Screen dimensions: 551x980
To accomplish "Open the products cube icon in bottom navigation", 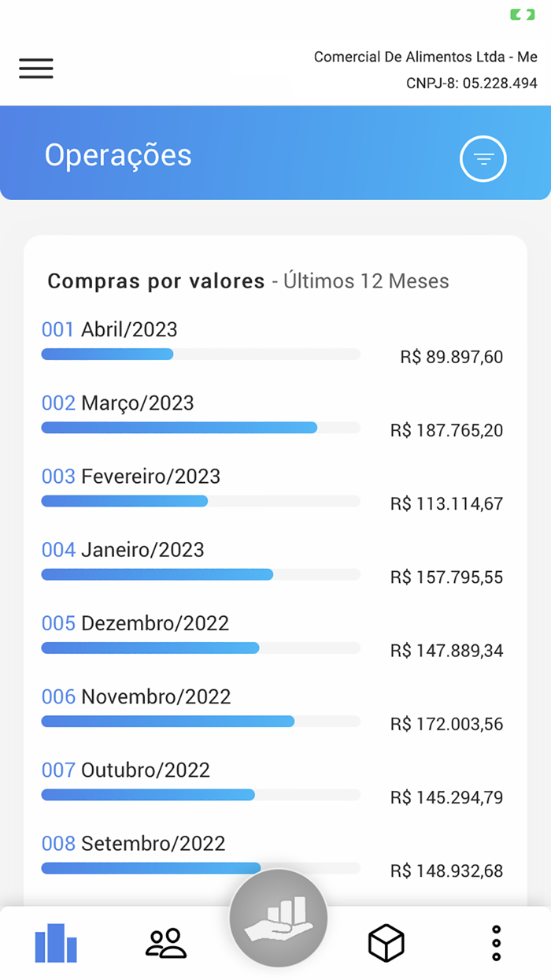I will tap(385, 942).
